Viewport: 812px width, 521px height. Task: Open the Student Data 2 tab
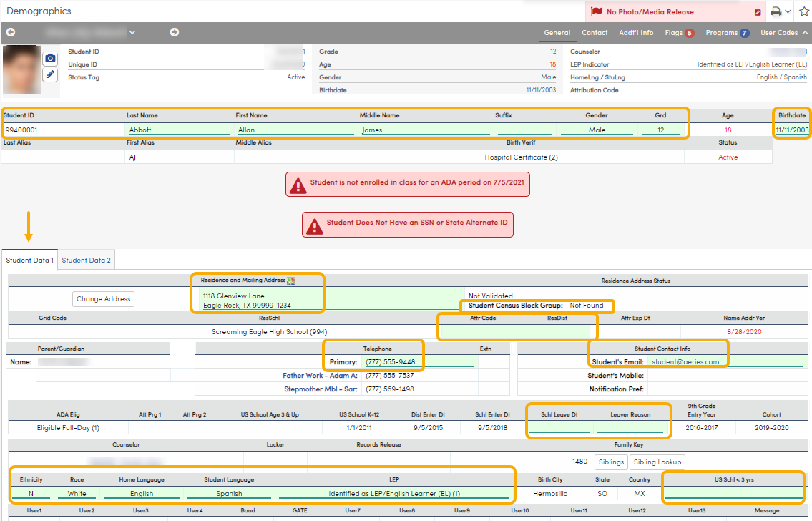[86, 260]
